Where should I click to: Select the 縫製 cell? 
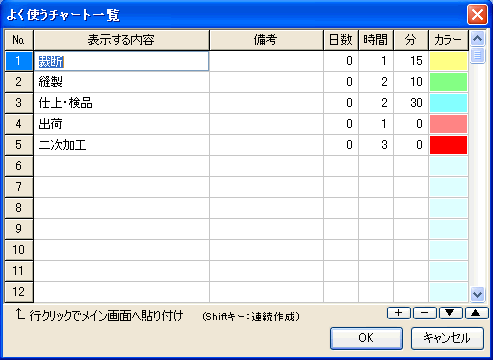(x=121, y=82)
